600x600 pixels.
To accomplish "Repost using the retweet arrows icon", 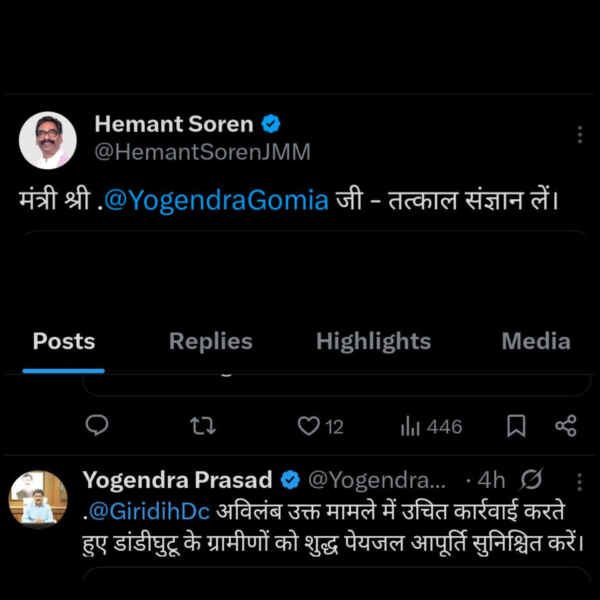I will 202,426.
